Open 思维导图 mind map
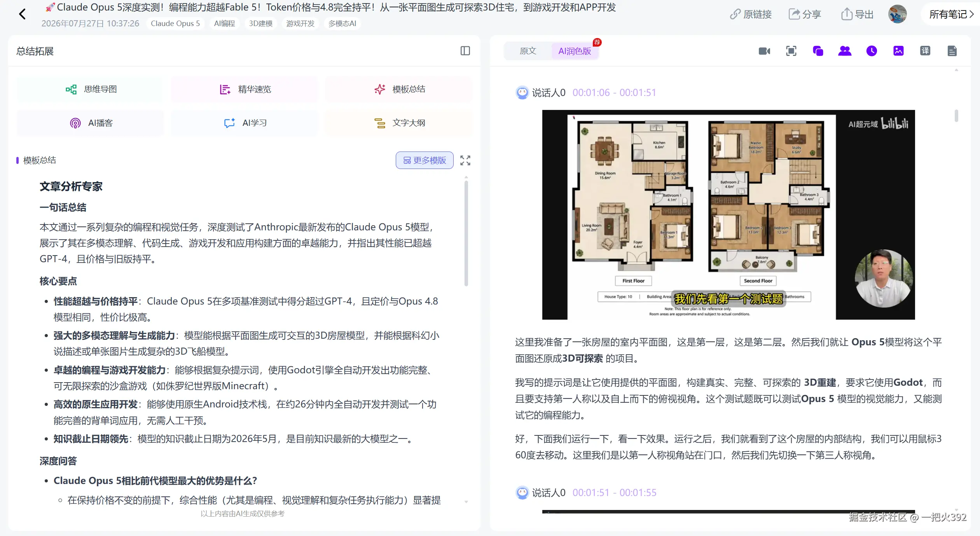The image size is (980, 536). 90,89
